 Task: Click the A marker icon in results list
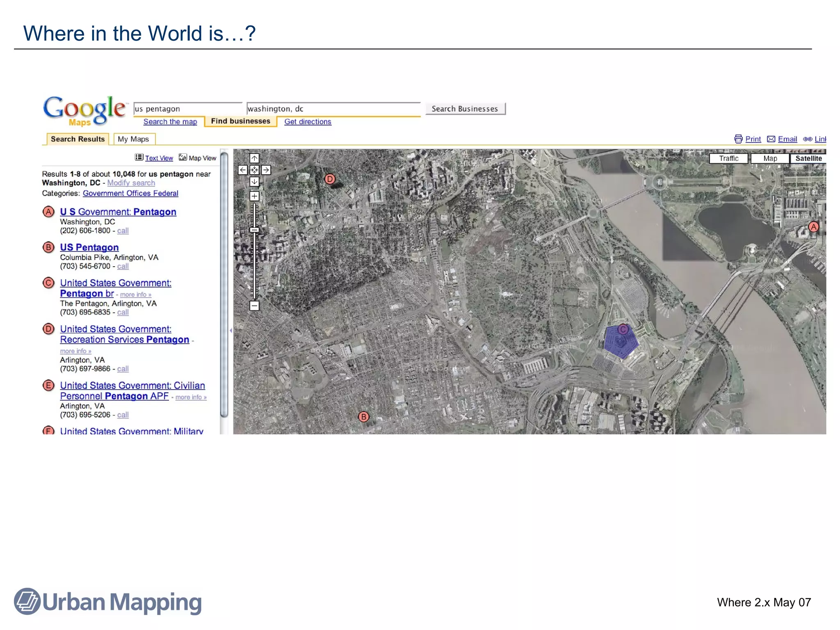pyautogui.click(x=48, y=212)
